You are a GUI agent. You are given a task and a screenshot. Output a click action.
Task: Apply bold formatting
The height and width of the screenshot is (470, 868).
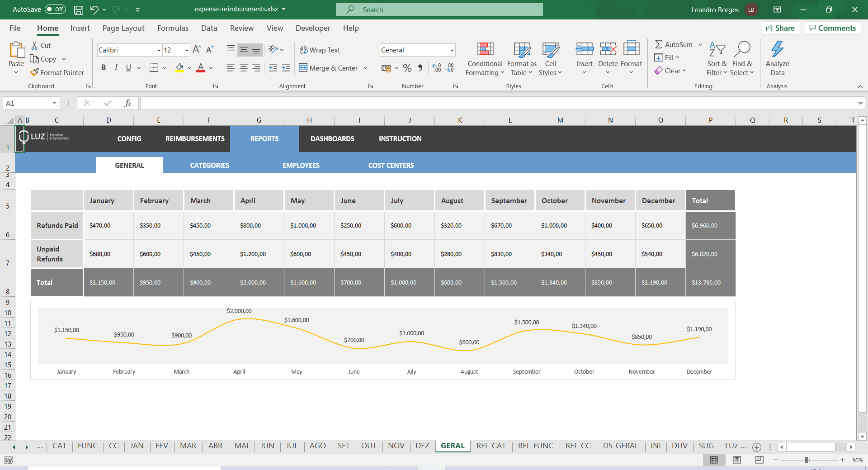pos(104,67)
